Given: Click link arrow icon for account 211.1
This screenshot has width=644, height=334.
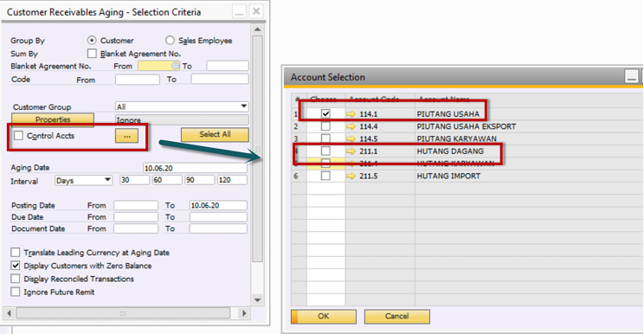Looking at the screenshot, I should (351, 151).
